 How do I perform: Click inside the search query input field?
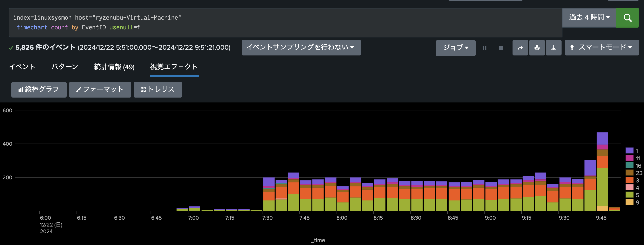(x=275, y=22)
